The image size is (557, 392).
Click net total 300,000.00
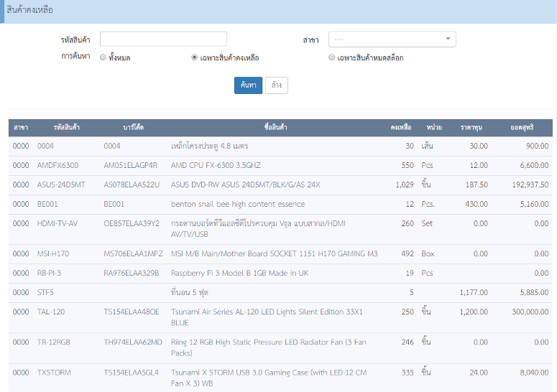click(x=530, y=312)
